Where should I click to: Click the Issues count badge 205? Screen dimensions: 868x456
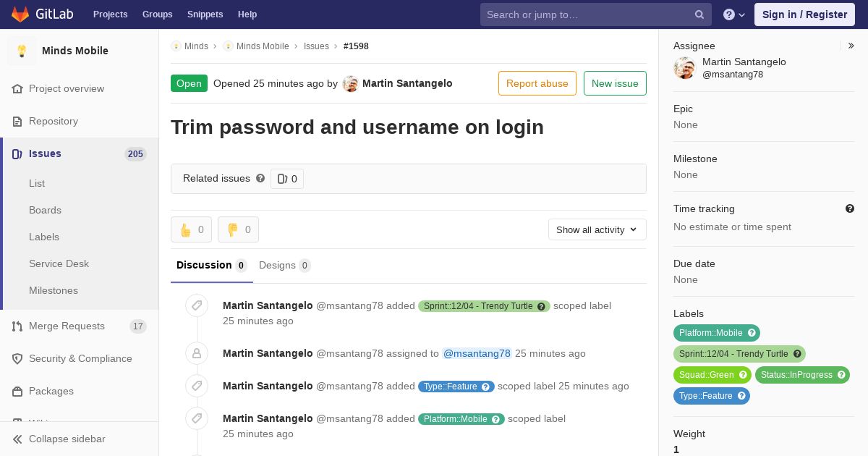click(x=135, y=154)
